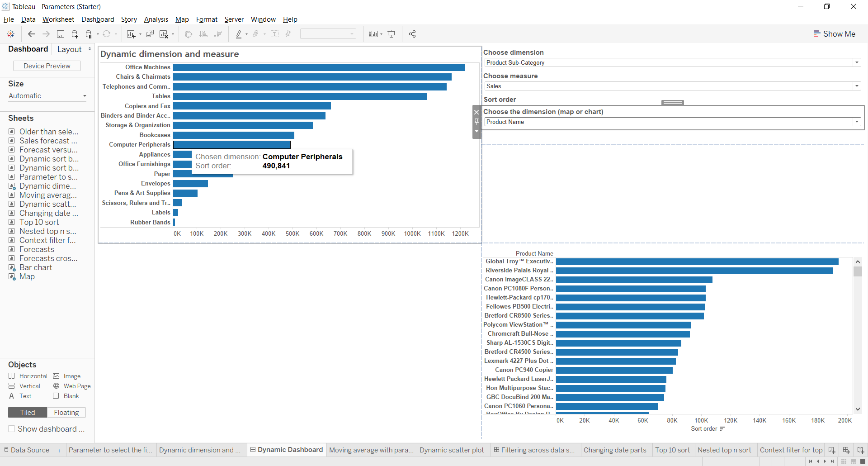
Task: Click the Save workbook icon
Action: coord(60,34)
